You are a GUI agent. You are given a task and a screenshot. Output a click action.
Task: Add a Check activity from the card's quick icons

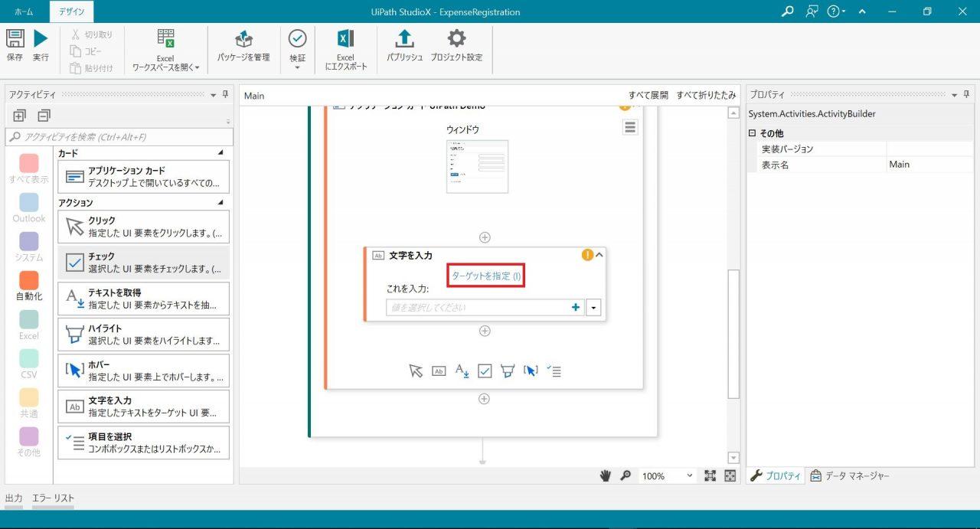485,371
